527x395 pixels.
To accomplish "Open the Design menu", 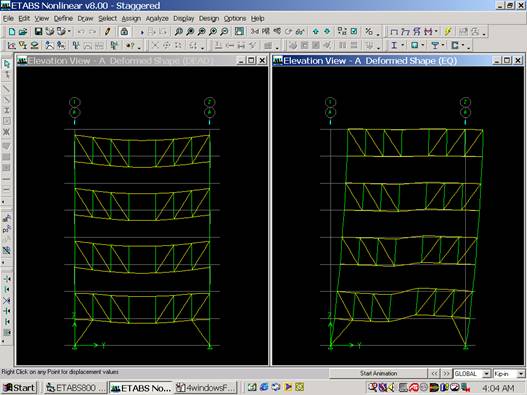I will pyautogui.click(x=209, y=18).
